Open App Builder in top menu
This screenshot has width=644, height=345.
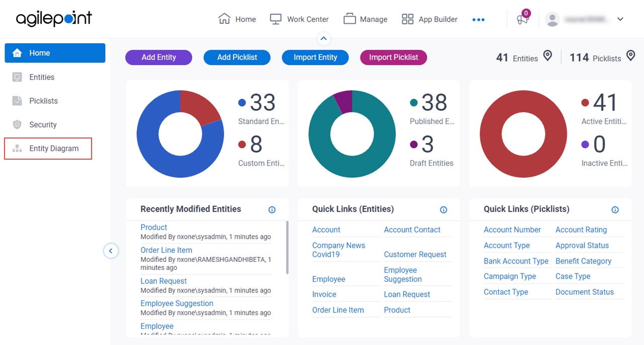click(x=429, y=19)
